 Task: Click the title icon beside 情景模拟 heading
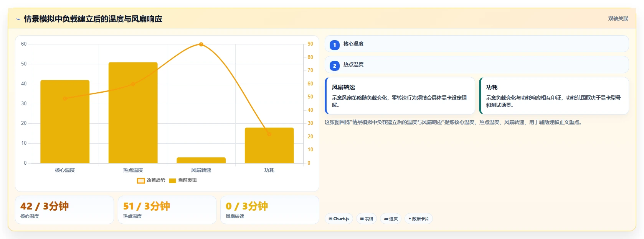pos(18,19)
